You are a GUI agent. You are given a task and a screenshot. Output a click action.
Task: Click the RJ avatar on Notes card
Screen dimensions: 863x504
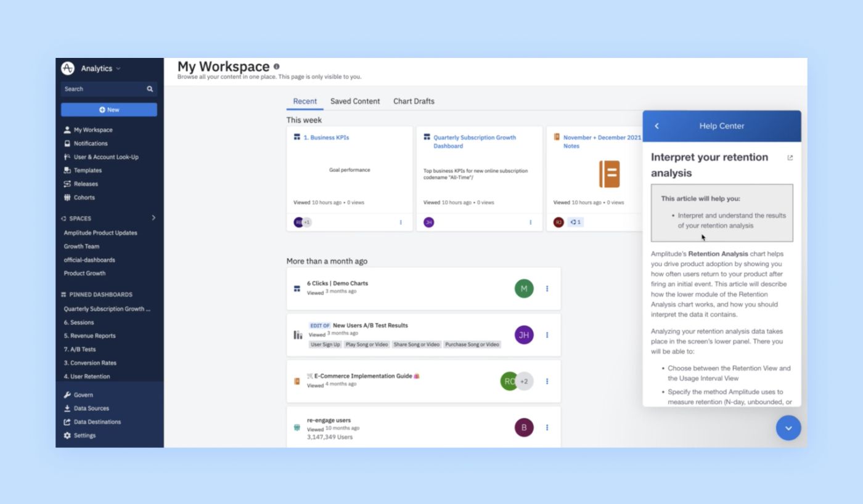click(558, 222)
